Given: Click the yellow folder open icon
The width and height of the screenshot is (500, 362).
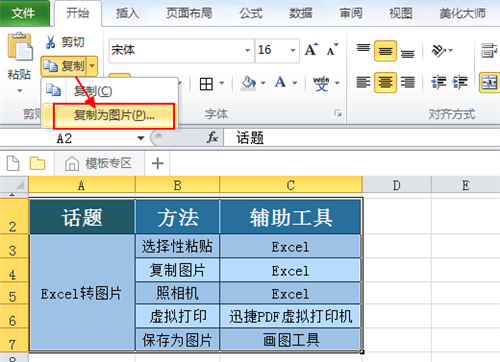Looking at the screenshot, I should coord(37,163).
